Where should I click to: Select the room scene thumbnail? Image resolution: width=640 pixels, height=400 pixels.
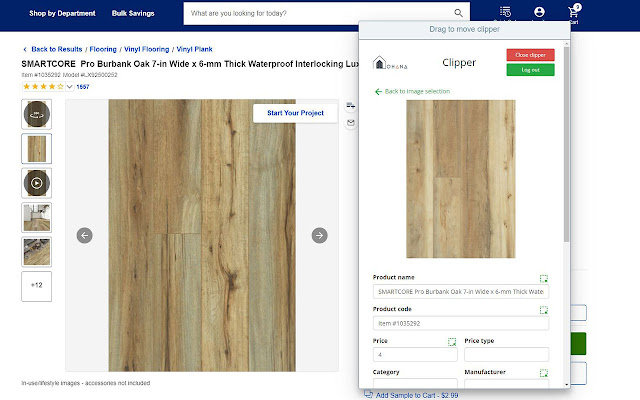(x=37, y=218)
